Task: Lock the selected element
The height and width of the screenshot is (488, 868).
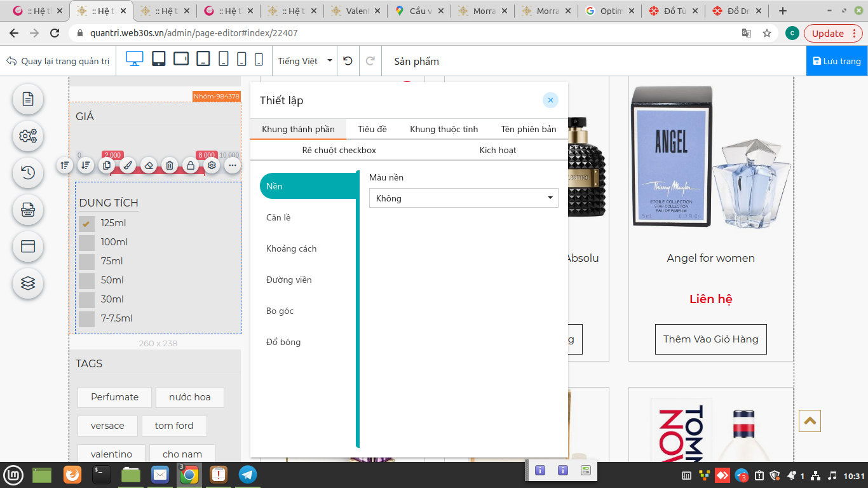Action: (x=191, y=165)
